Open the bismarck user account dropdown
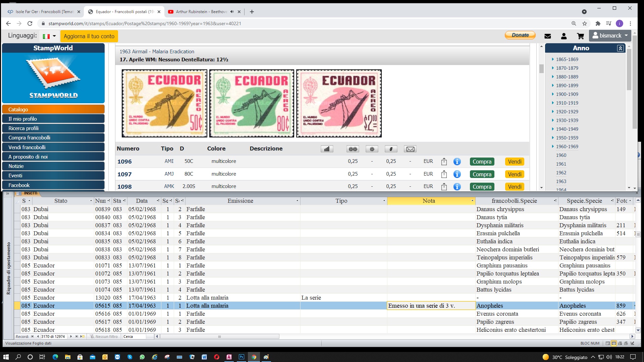644x362 pixels. click(x=610, y=36)
